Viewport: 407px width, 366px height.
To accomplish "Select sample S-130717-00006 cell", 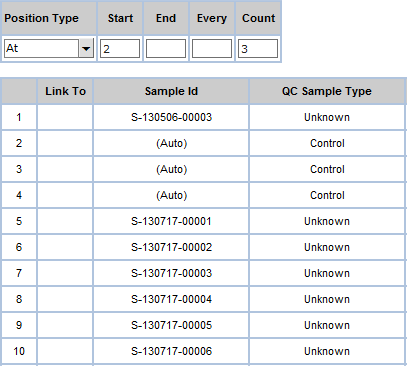I will (171, 351).
